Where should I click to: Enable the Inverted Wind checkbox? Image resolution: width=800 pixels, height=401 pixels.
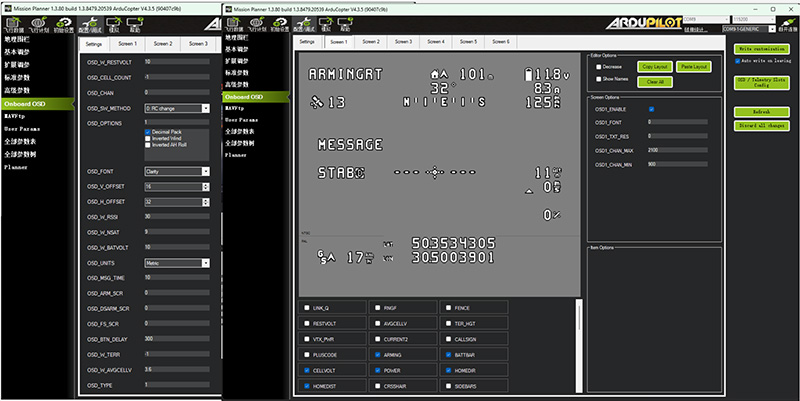[148, 138]
